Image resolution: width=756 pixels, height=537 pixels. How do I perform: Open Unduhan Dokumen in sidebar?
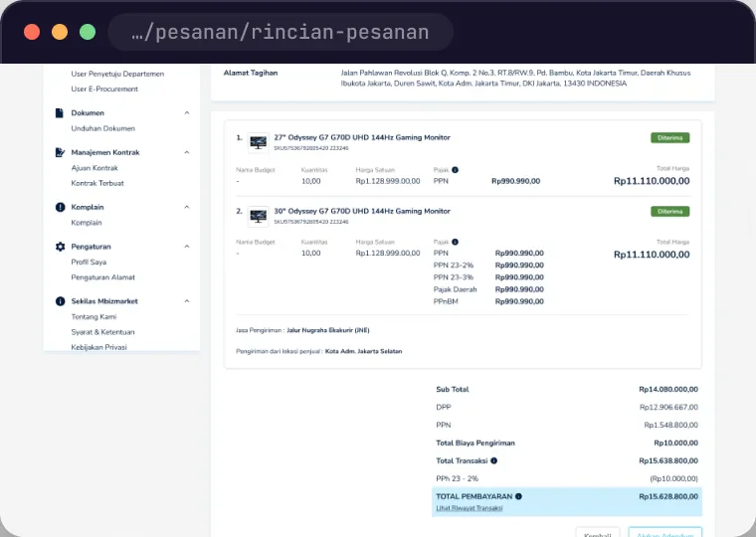[103, 128]
